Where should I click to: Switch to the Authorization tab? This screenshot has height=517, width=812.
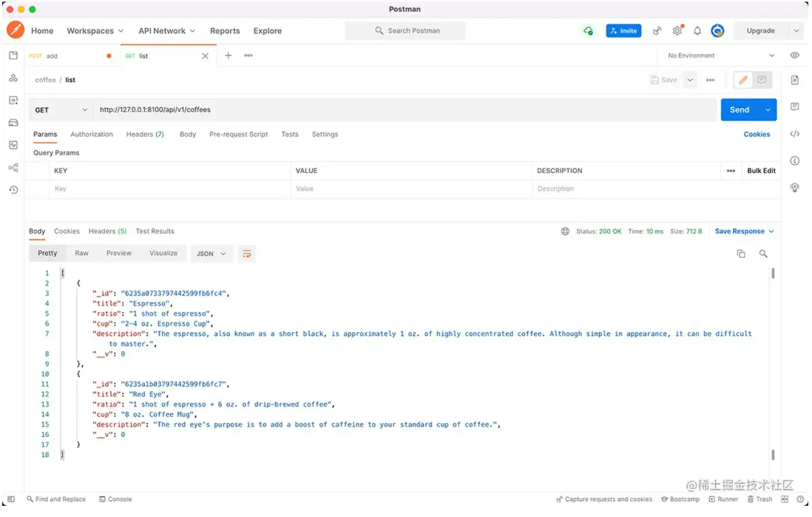[x=92, y=134]
